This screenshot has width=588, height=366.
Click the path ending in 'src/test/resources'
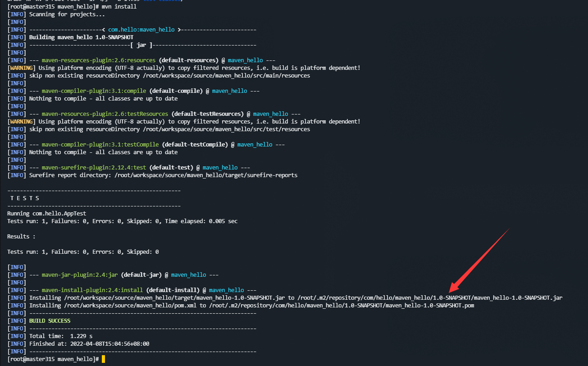click(x=226, y=129)
